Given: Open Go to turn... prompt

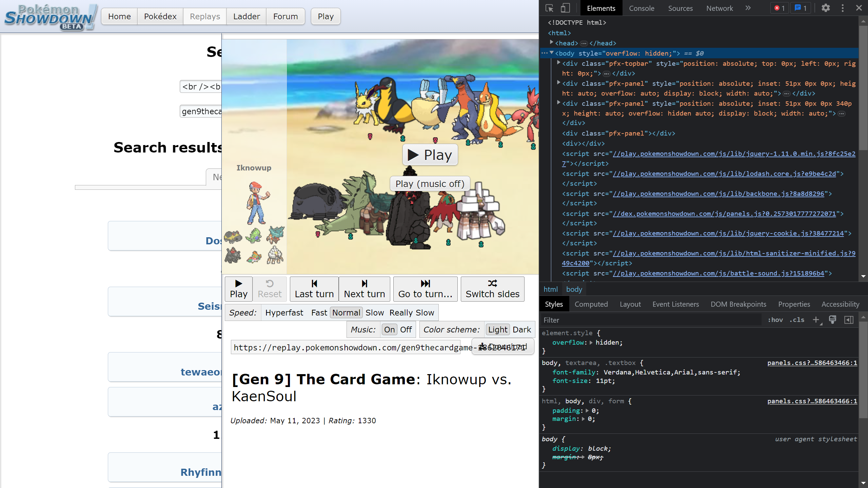Looking at the screenshot, I should 425,289.
